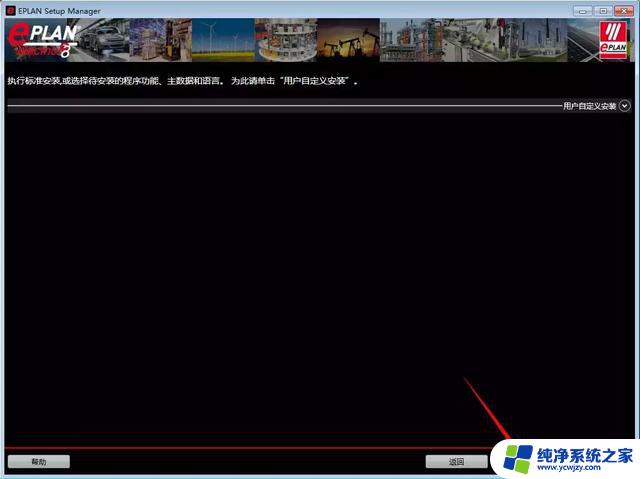Screen dimensions: 640x479
Task: Click the installation instruction text line
Action: [182, 80]
